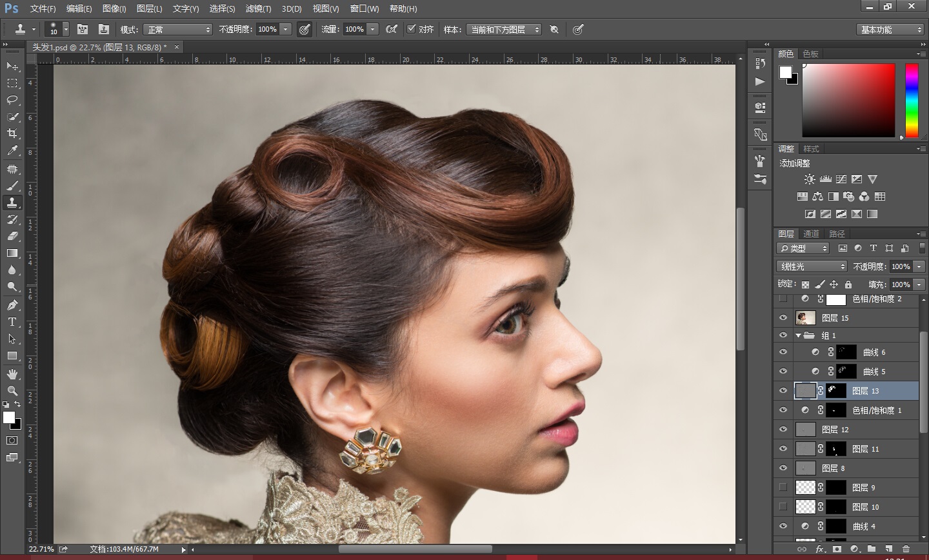Show the 色相/饱和度 2 layer
This screenshot has height=560, width=929.
coord(783,299)
